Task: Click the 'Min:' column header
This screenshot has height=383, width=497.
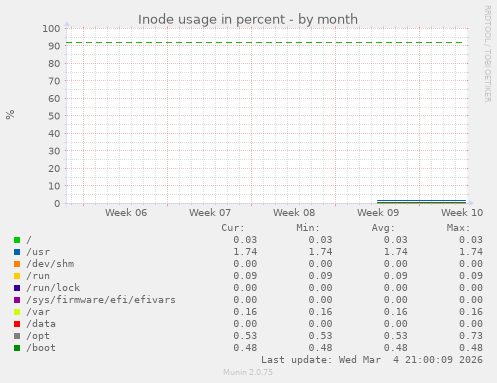Action: coord(308,228)
